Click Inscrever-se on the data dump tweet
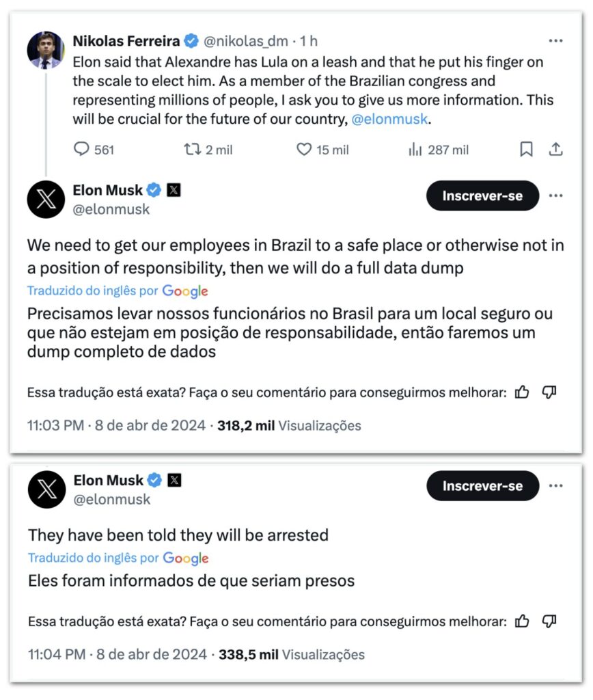The height and width of the screenshot is (700, 593). (482, 196)
